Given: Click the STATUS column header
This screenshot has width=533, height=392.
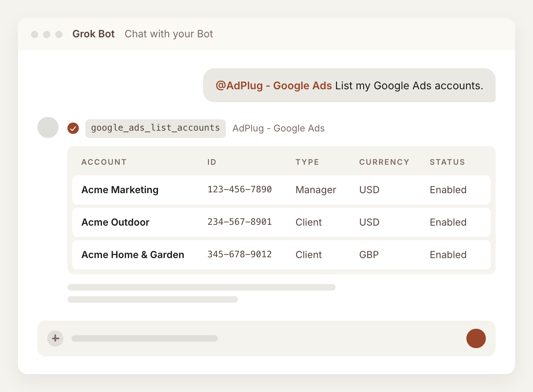Looking at the screenshot, I should point(448,162).
